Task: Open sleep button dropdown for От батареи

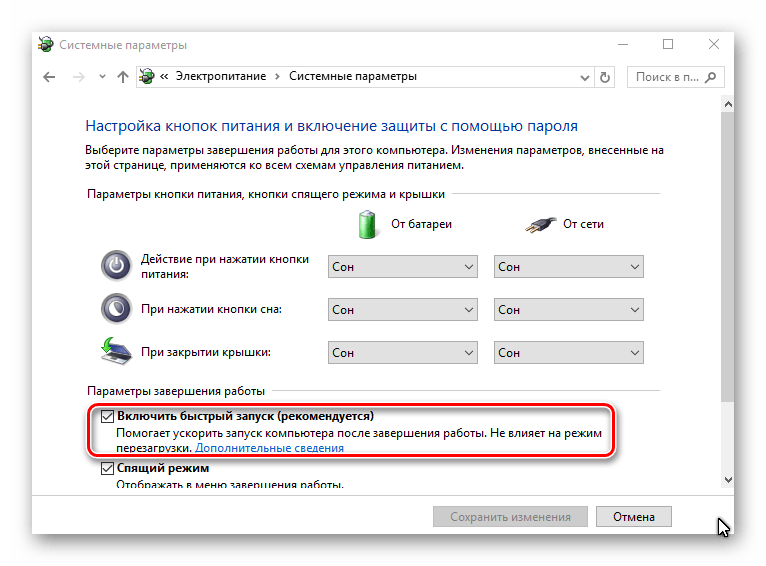Action: (403, 310)
